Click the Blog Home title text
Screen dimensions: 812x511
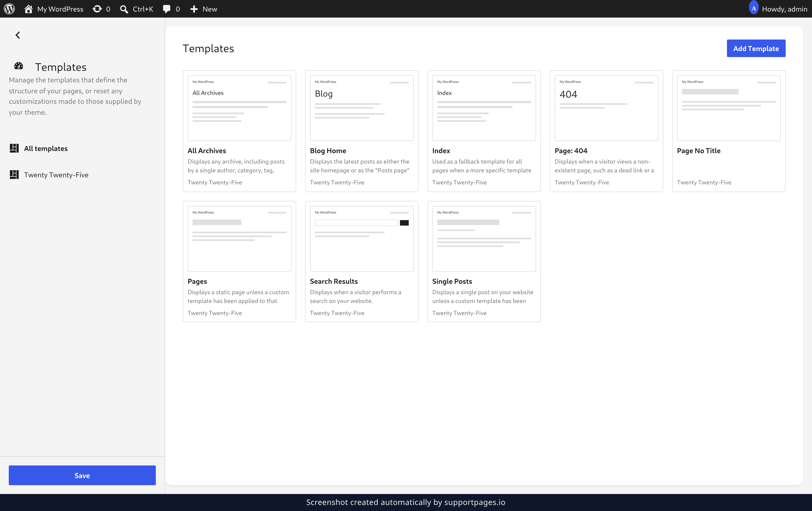coord(328,150)
